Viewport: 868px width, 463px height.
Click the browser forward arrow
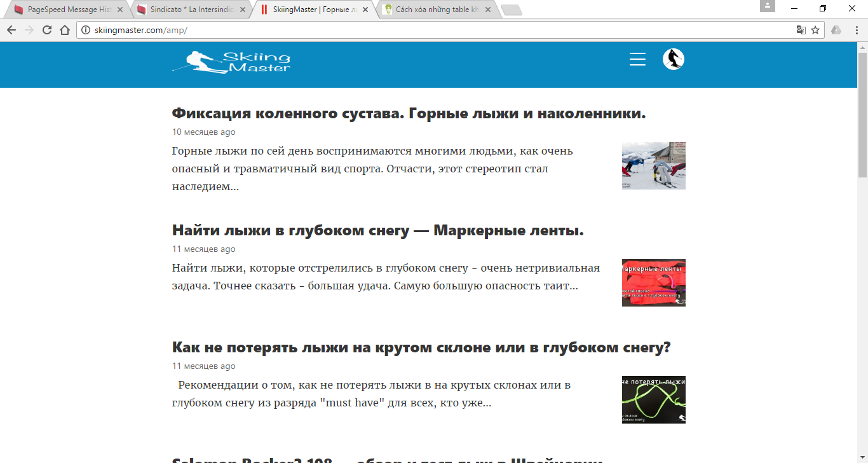tap(29, 30)
